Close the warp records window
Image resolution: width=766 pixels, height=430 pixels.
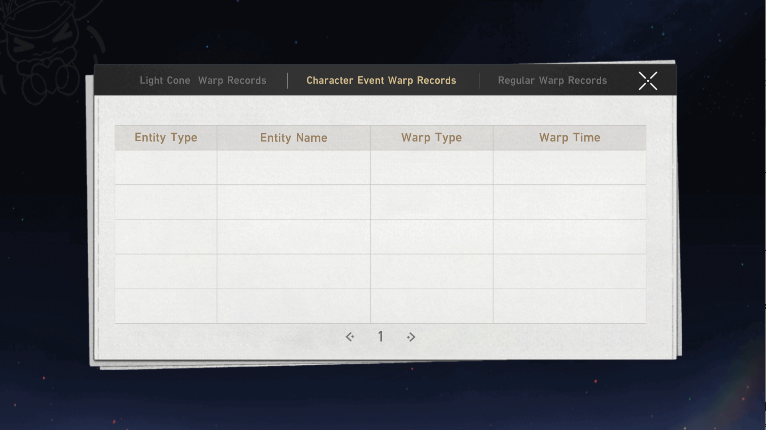[x=648, y=81]
